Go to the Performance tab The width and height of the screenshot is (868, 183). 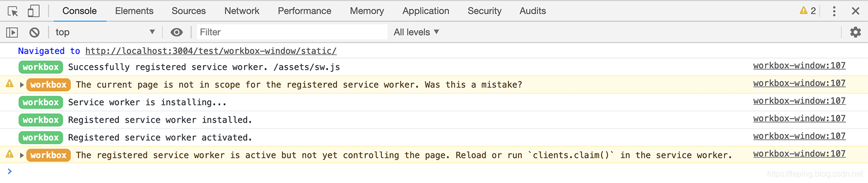(305, 11)
